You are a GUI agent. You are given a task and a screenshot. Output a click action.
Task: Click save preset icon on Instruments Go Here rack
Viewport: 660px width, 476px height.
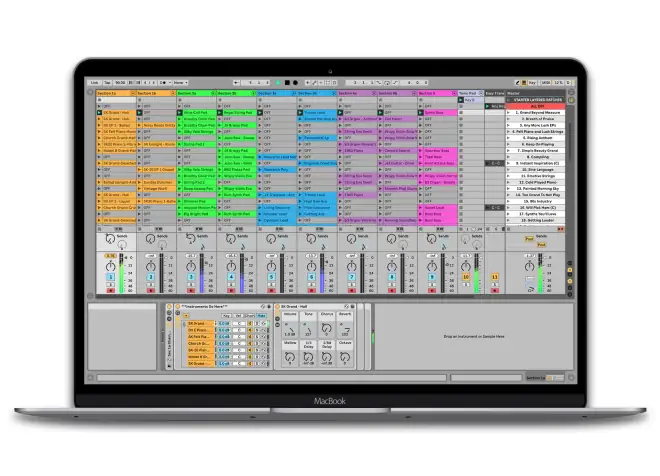269,306
